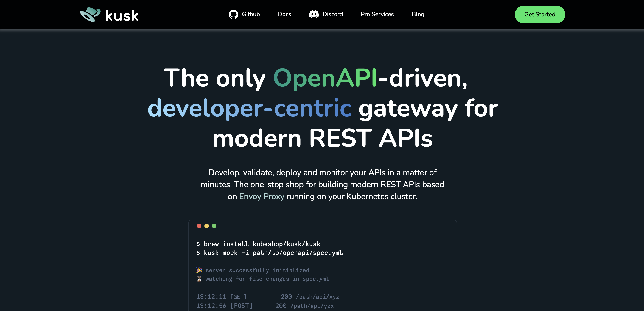Click the brew install command line
This screenshot has height=311, width=644.
258,244
